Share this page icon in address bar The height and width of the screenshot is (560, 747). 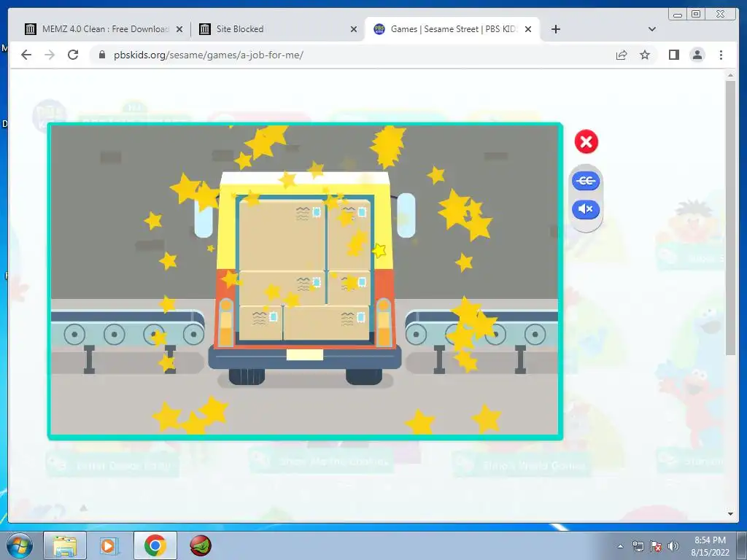point(622,55)
